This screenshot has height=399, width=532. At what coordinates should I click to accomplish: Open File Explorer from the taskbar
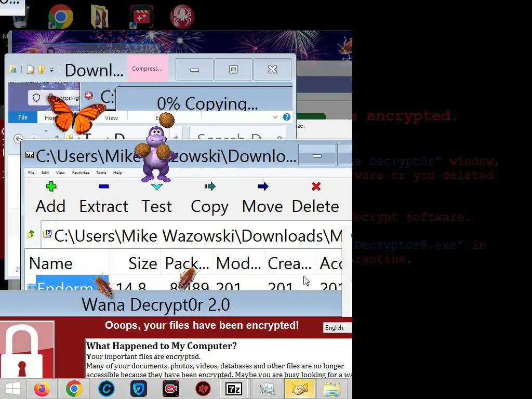(x=332, y=389)
